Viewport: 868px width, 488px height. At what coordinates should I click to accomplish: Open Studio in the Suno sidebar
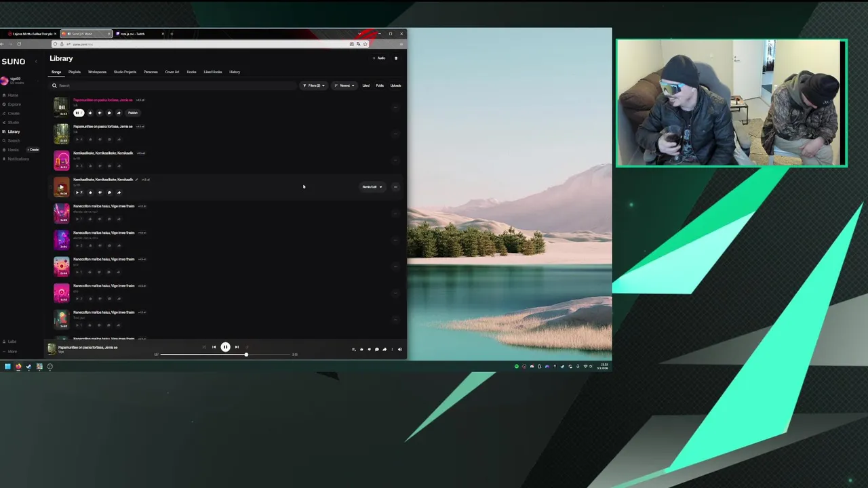tap(10, 123)
